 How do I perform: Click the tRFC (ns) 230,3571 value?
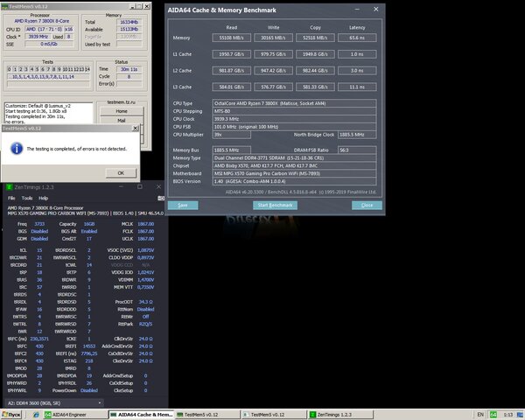[39, 339]
